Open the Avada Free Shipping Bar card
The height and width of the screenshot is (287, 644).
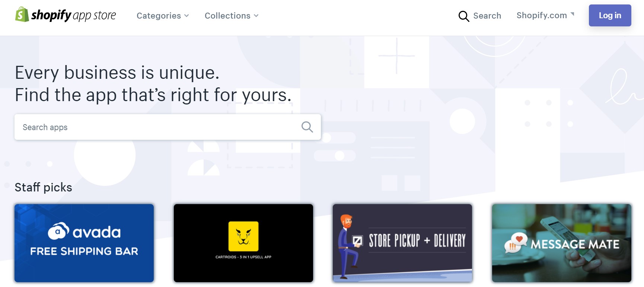pyautogui.click(x=84, y=243)
